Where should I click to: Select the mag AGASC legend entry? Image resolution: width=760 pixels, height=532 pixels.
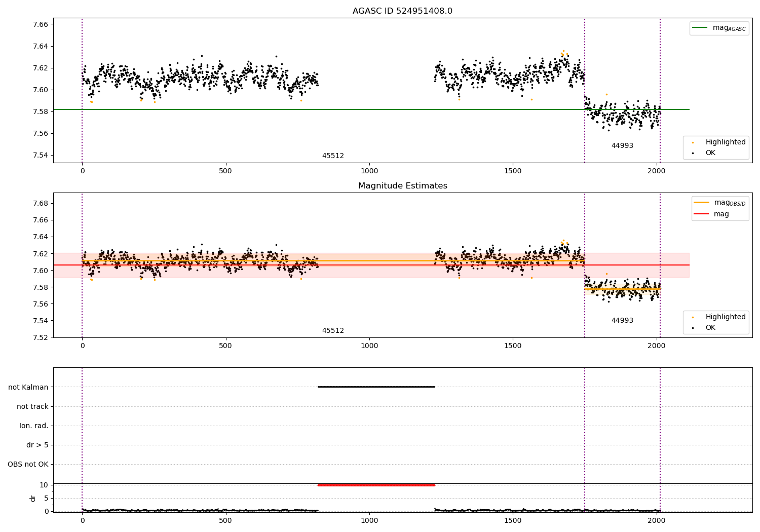(719, 28)
